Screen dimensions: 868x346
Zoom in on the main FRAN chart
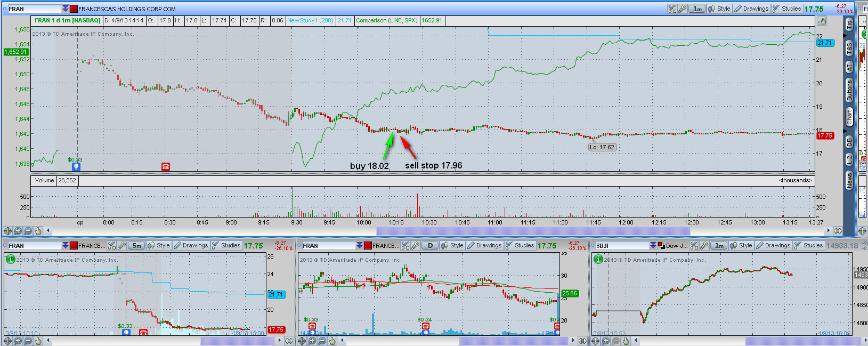(x=18, y=231)
